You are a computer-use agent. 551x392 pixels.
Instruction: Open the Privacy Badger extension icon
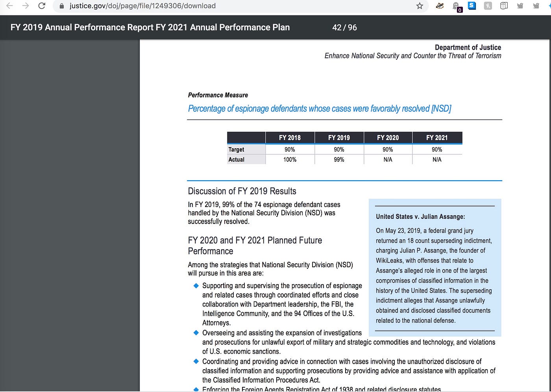440,6
